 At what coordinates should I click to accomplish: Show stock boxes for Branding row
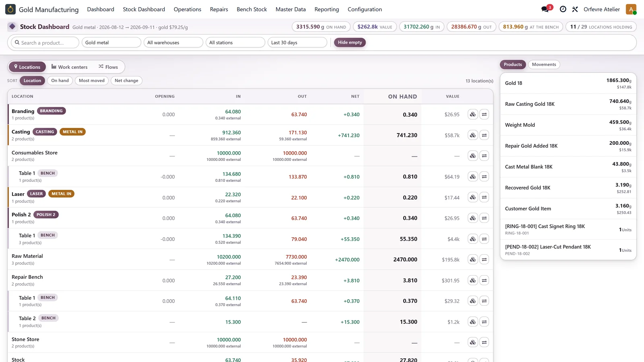click(x=473, y=114)
